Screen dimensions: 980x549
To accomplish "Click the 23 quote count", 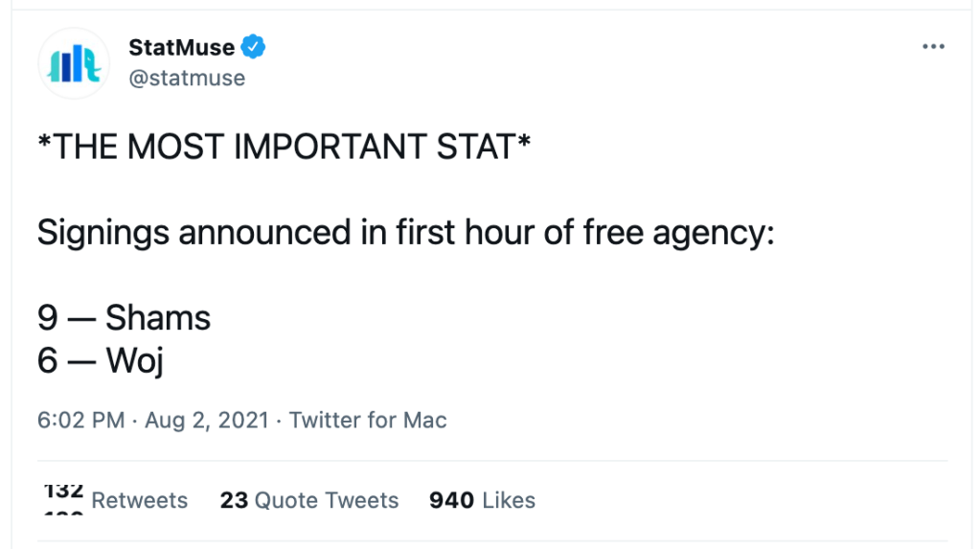I will (234, 500).
